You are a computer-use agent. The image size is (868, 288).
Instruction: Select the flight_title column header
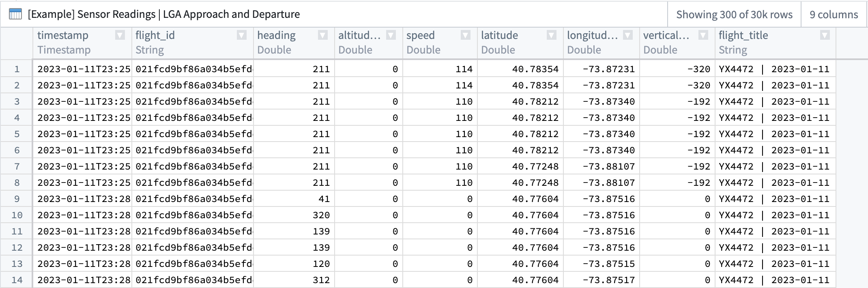pyautogui.click(x=776, y=43)
